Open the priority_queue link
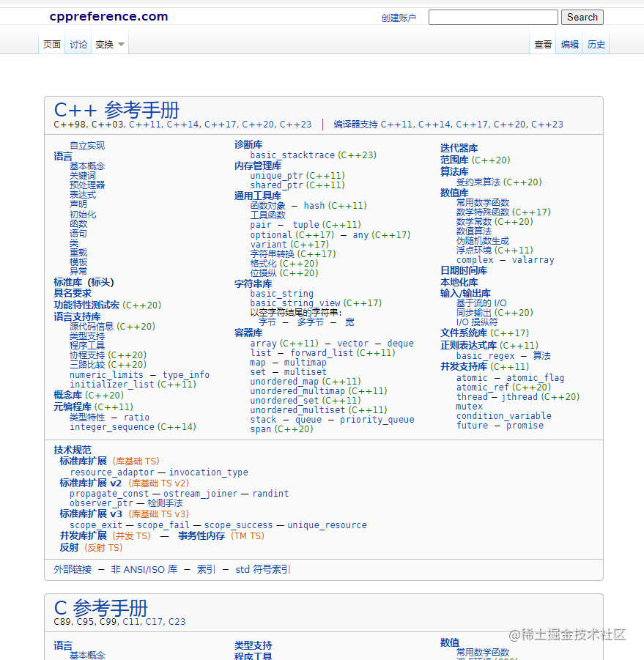Image resolution: width=644 pixels, height=660 pixels. pos(377,420)
